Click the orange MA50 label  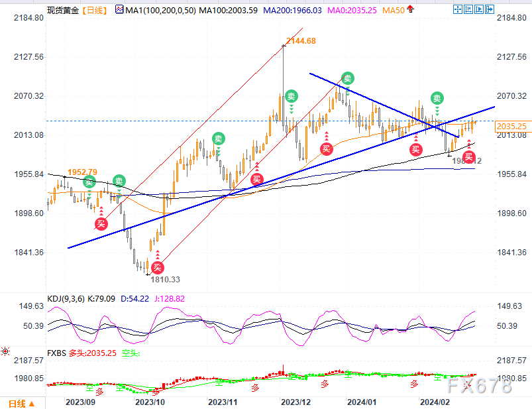(x=394, y=10)
